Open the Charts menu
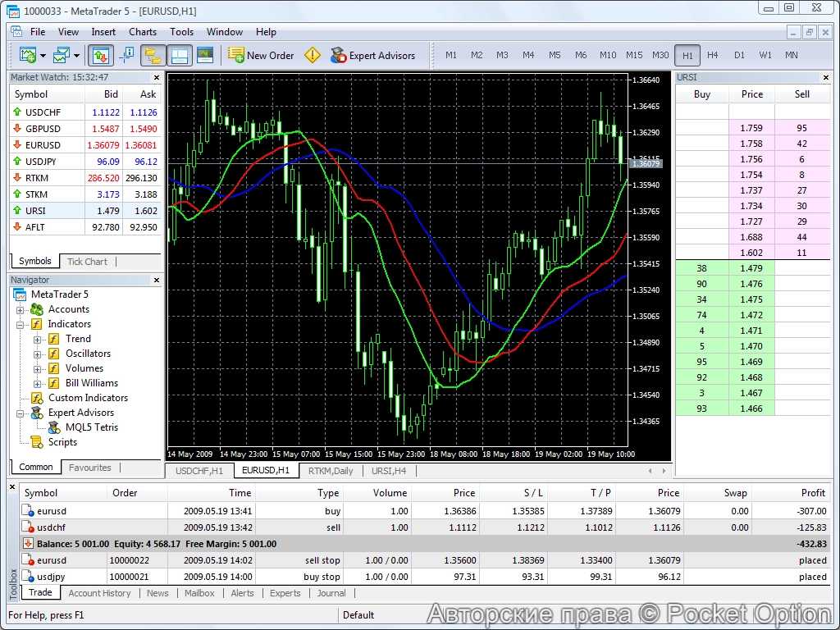The height and width of the screenshot is (630, 840). [143, 32]
